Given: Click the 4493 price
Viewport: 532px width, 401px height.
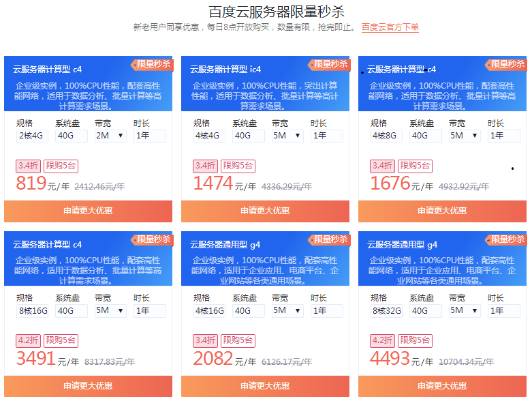Looking at the screenshot, I should (x=390, y=359).
